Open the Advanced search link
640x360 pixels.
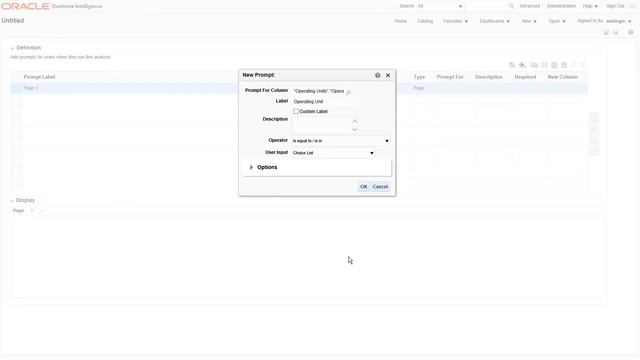point(530,6)
